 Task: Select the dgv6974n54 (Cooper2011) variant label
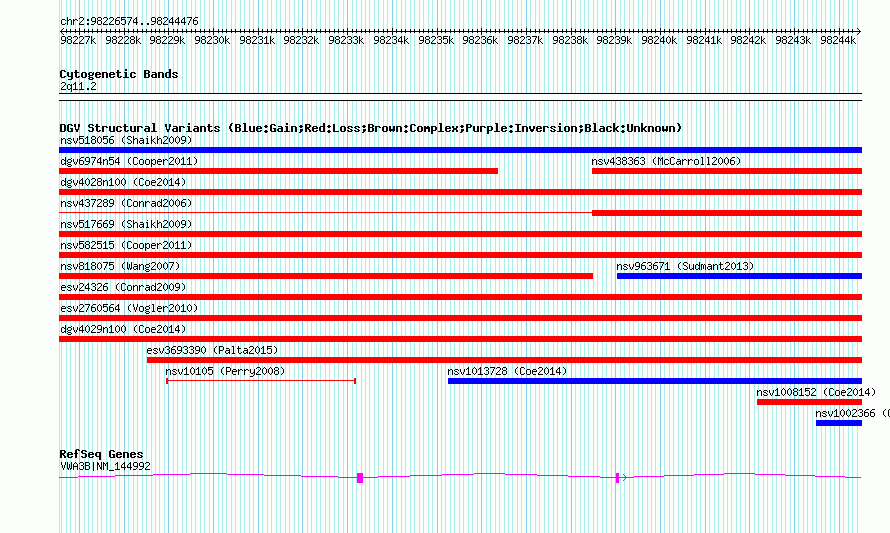(129, 161)
